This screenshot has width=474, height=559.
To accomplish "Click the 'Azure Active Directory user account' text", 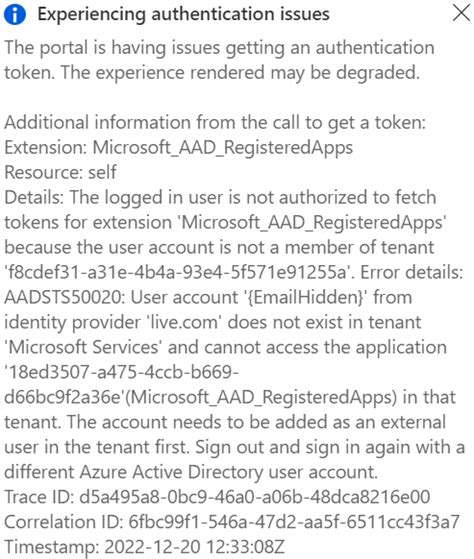I will point(228,472).
